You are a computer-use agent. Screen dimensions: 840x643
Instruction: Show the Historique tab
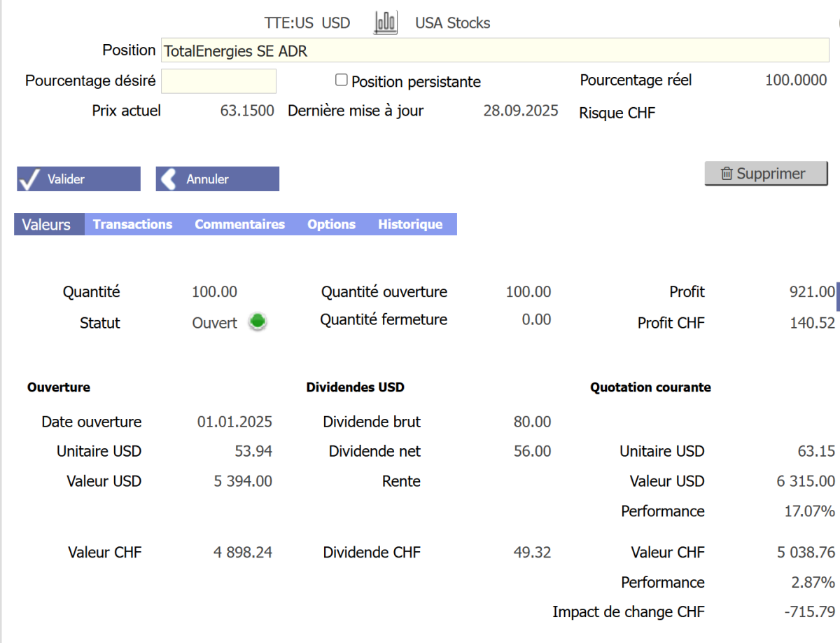(x=410, y=224)
